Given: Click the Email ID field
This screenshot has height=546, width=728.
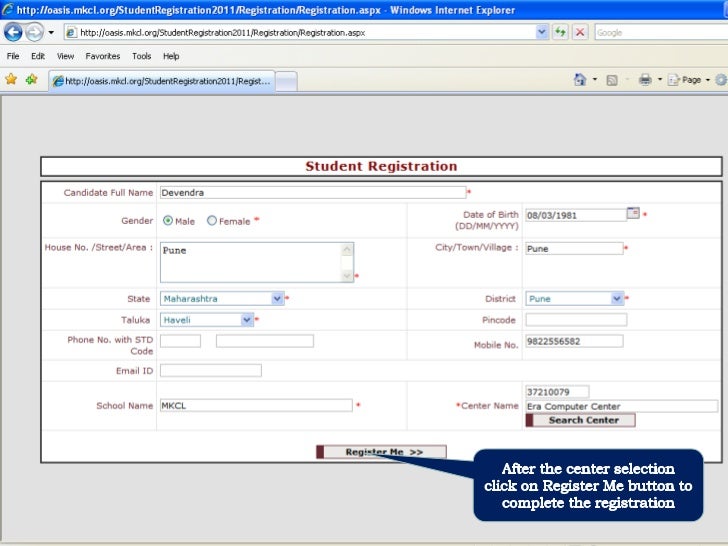Looking at the screenshot, I should pos(211,370).
